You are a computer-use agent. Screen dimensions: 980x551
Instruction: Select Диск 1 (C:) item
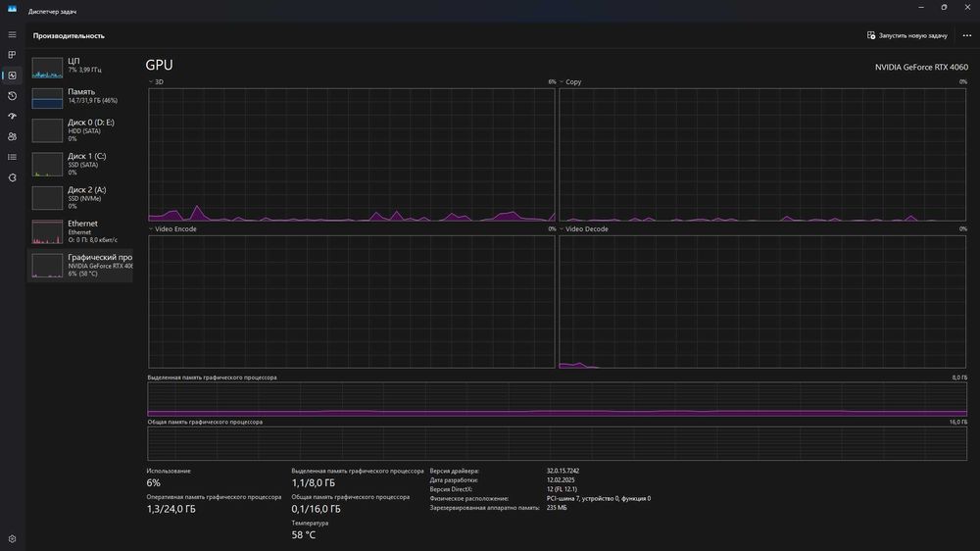click(x=80, y=165)
